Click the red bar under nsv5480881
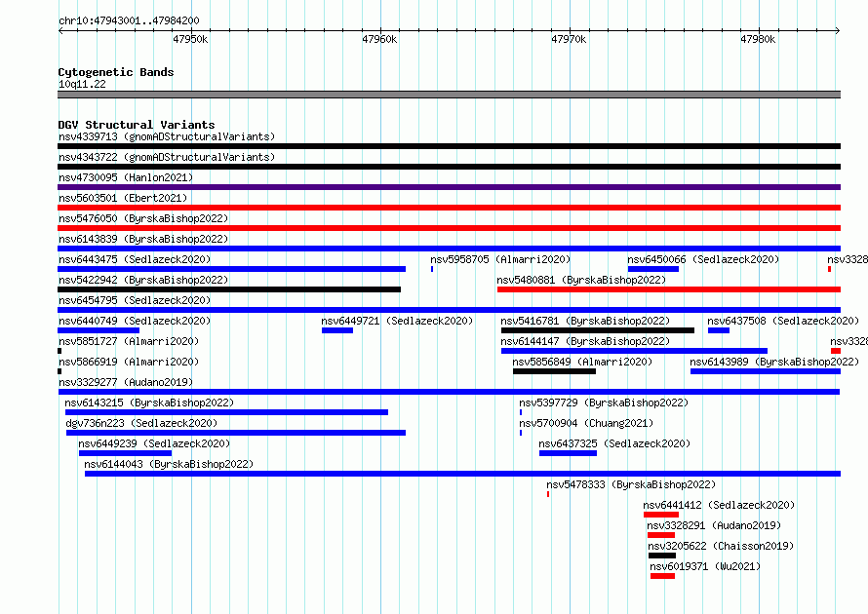The height and width of the screenshot is (614, 868). click(669, 289)
